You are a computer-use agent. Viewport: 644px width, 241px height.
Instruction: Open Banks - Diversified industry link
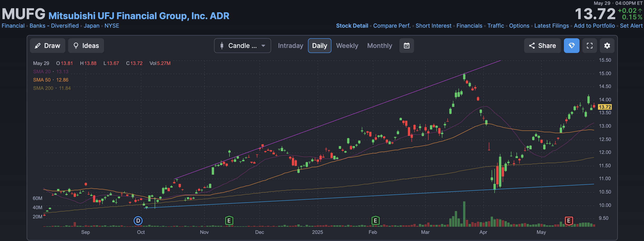54,26
